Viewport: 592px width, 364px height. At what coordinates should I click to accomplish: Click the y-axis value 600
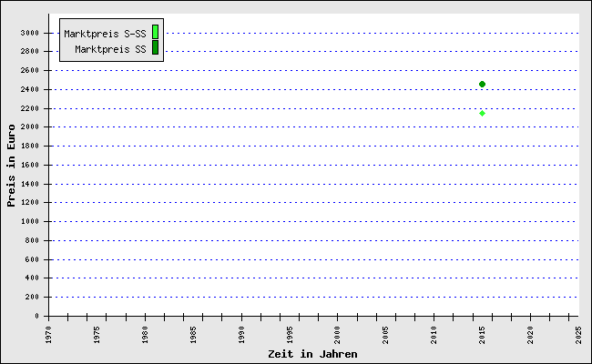[x=32, y=259]
